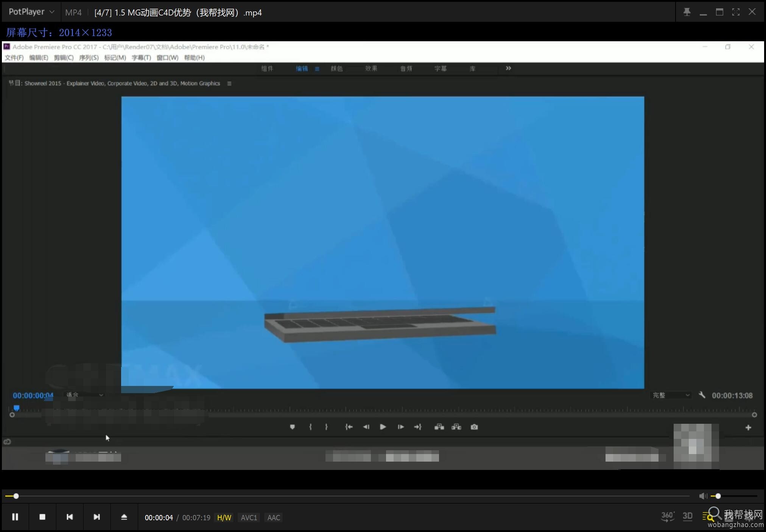The image size is (766, 532).
Task: Click the PotPlayer seek bar track
Action: [347, 496]
